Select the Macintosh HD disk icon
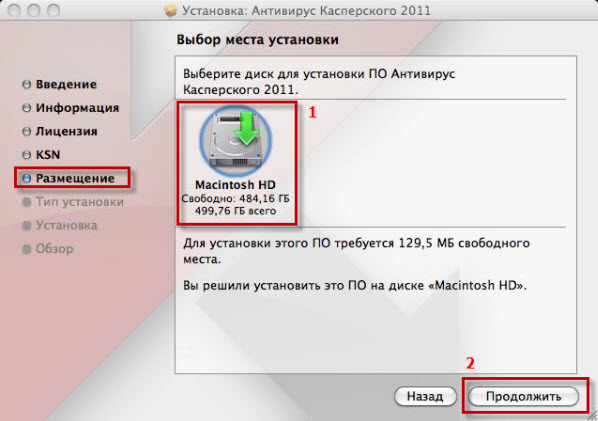Viewport: 598px width, 421px height. click(235, 140)
